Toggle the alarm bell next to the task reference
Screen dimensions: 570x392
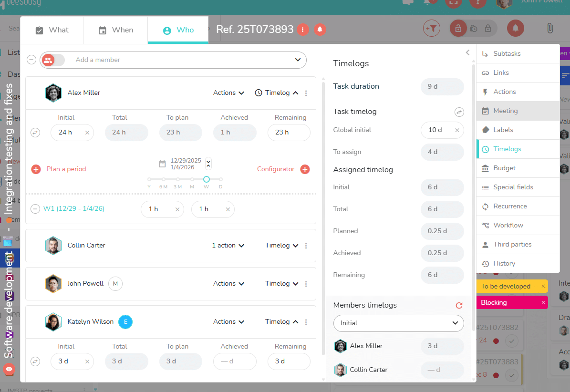320,29
